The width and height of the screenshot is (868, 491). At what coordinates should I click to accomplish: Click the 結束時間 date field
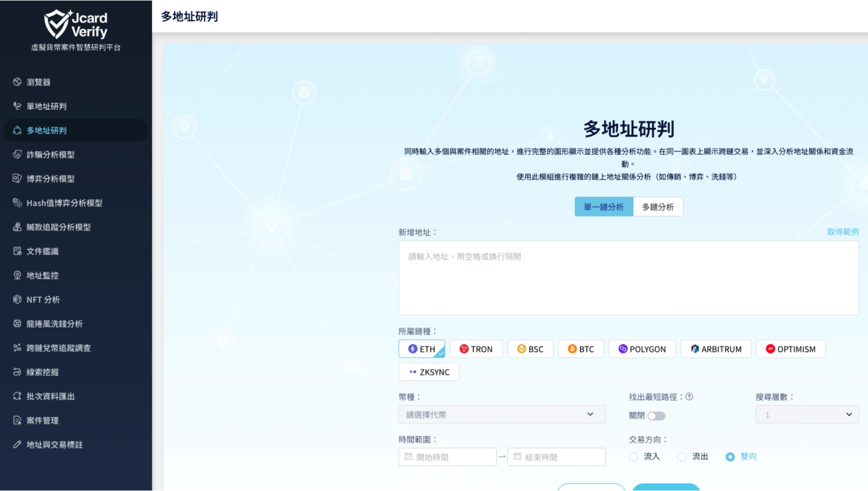[x=556, y=457]
